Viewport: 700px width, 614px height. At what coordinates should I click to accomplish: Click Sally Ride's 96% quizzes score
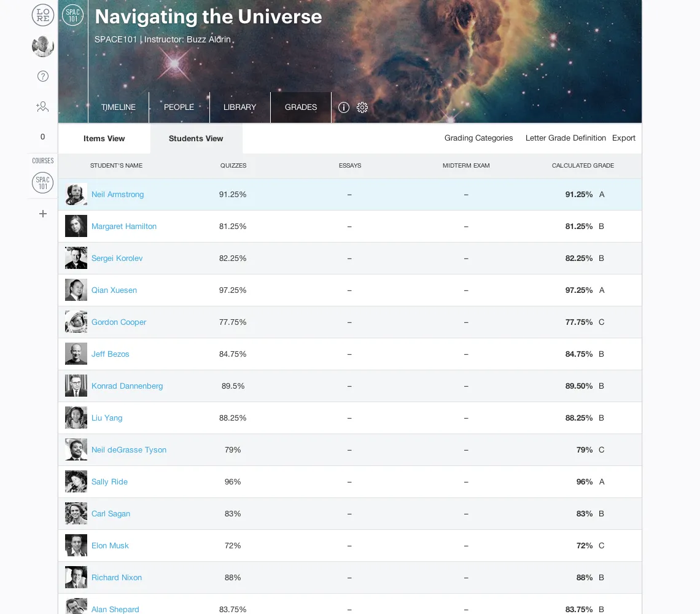click(x=233, y=482)
